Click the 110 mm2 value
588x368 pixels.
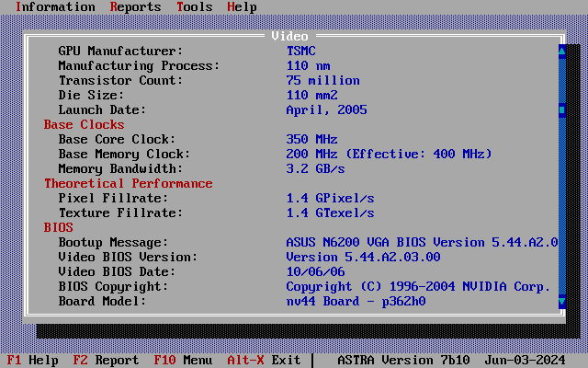312,95
